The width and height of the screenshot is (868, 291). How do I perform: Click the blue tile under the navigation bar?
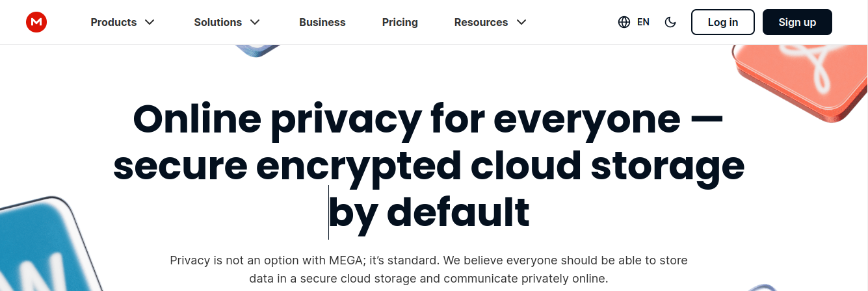[x=257, y=49]
